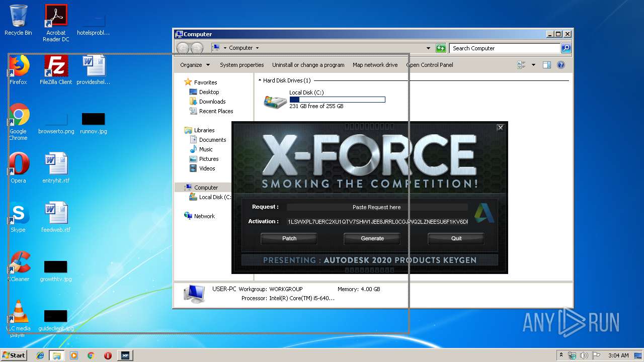Show hidden tray icons arrow

561,355
